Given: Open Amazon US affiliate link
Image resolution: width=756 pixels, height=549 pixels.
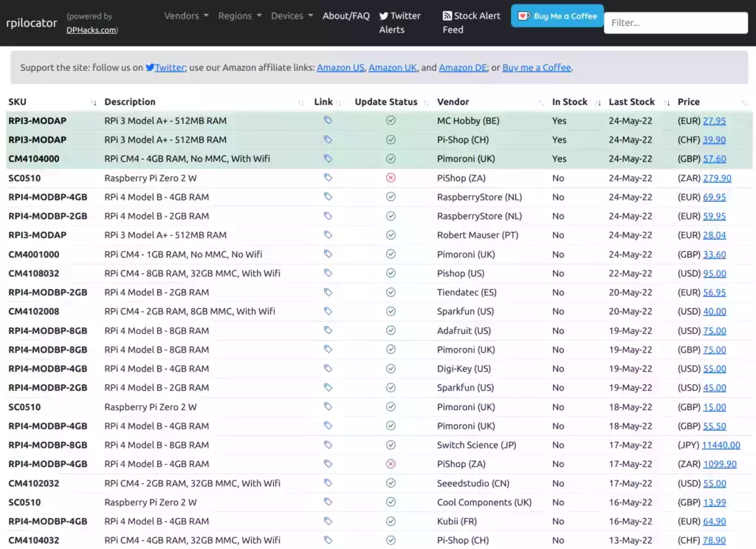Looking at the screenshot, I should coord(340,67).
